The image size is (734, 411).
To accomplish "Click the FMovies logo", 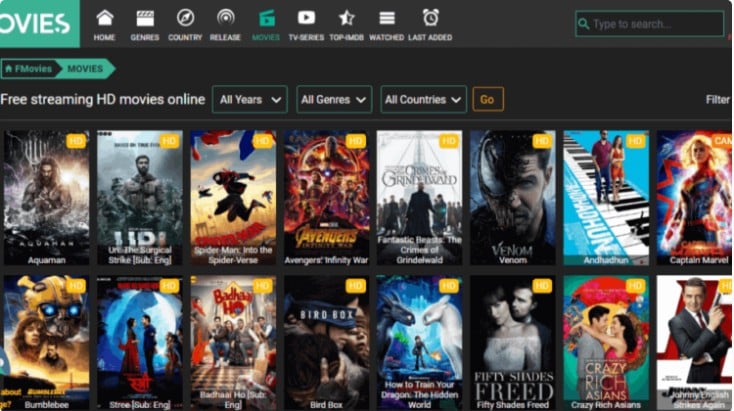I will pos(39,23).
